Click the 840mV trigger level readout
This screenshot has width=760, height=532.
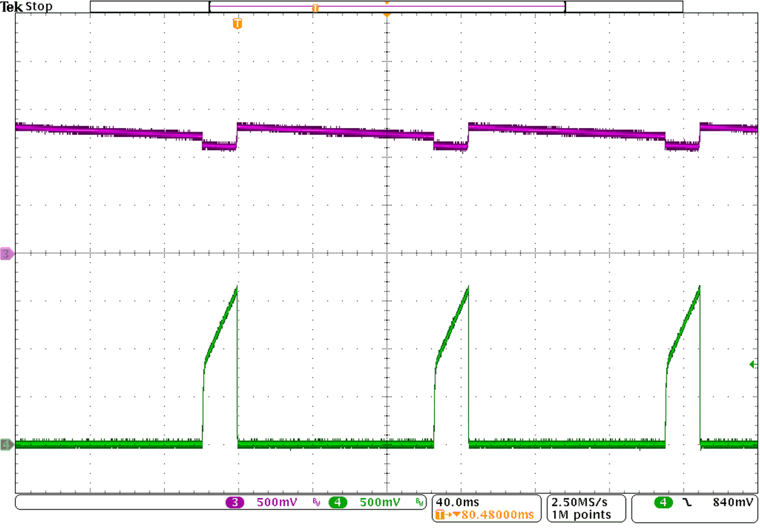point(733,501)
